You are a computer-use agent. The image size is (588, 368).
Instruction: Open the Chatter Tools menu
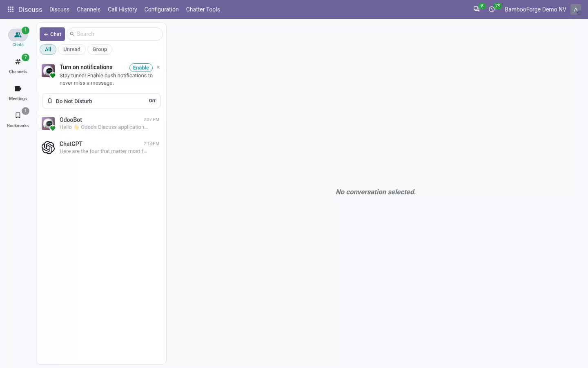[x=203, y=9]
